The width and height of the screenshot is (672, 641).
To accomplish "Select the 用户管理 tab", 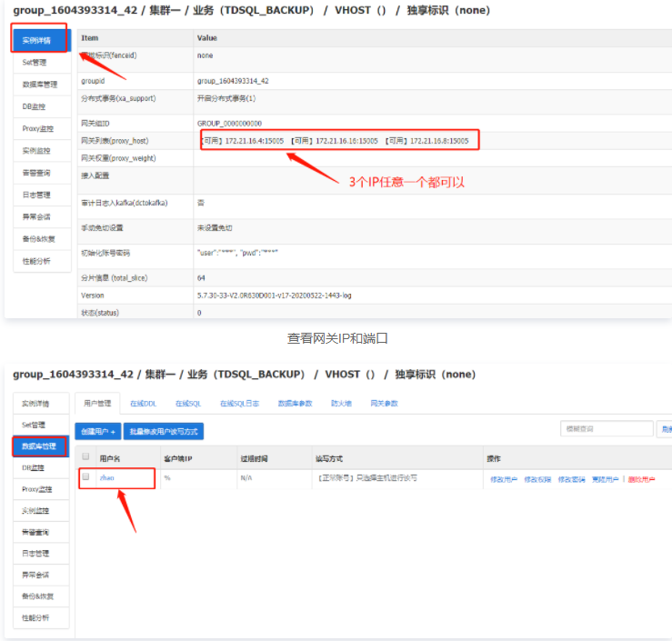I will coord(97,403).
